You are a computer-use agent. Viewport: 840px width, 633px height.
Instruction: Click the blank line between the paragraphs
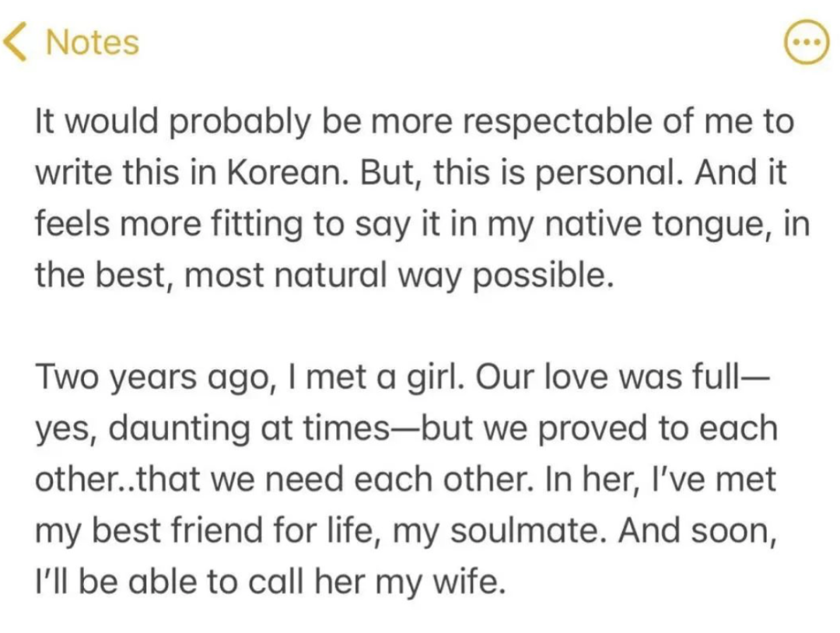tap(420, 327)
